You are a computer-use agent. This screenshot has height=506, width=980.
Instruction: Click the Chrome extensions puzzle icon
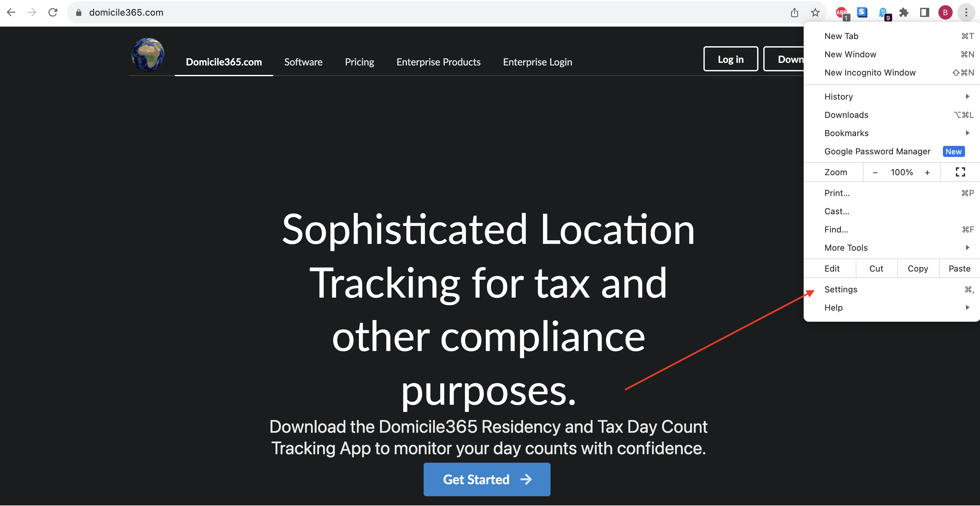coord(904,12)
